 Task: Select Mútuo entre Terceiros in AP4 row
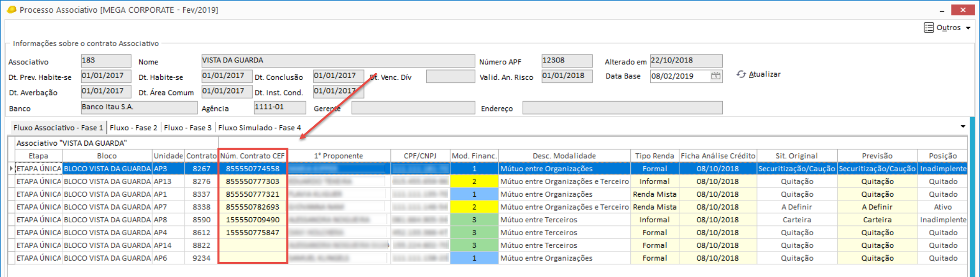[x=564, y=233]
